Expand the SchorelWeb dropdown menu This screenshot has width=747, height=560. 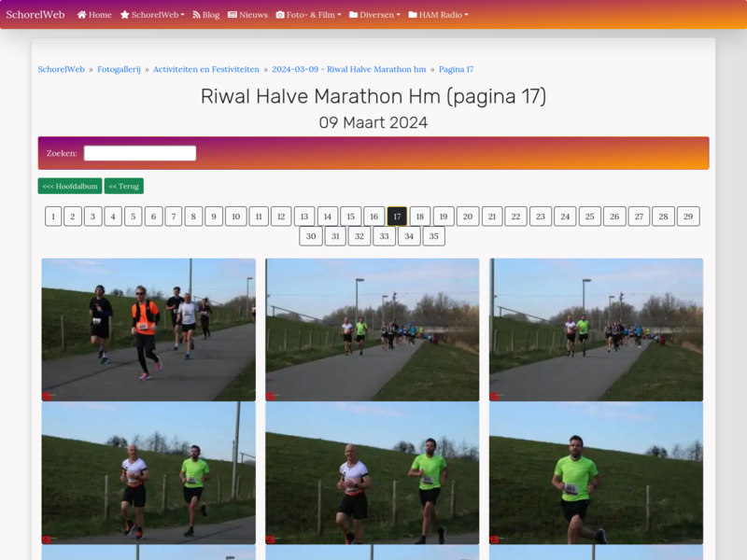152,15
